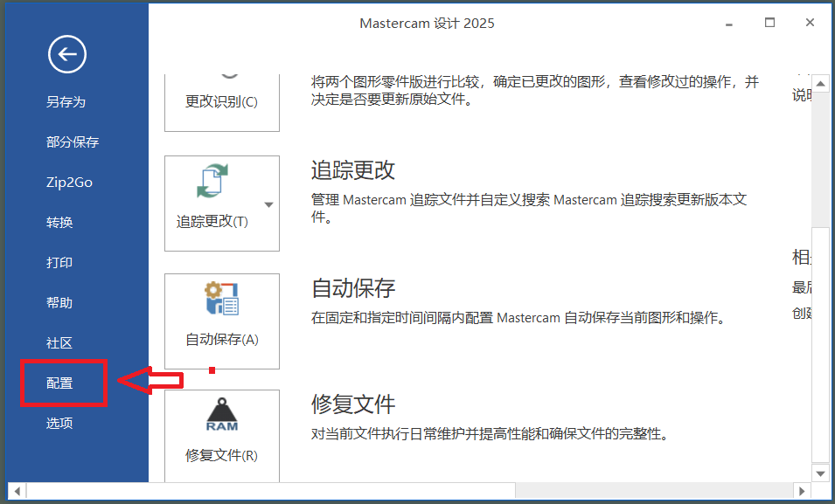The height and width of the screenshot is (504, 835).
Task: Click the 修复文件 heading text
Action: click(x=353, y=404)
